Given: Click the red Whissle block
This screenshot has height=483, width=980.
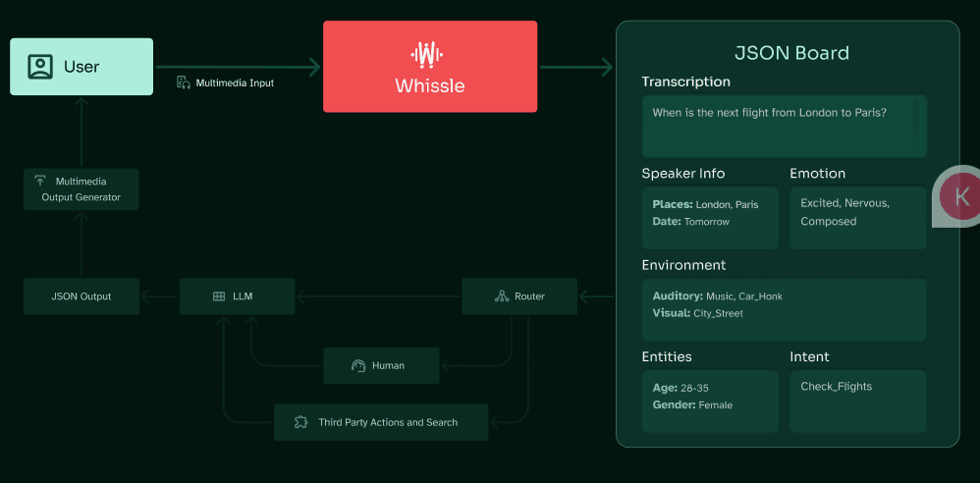Looking at the screenshot, I should coord(430,67).
